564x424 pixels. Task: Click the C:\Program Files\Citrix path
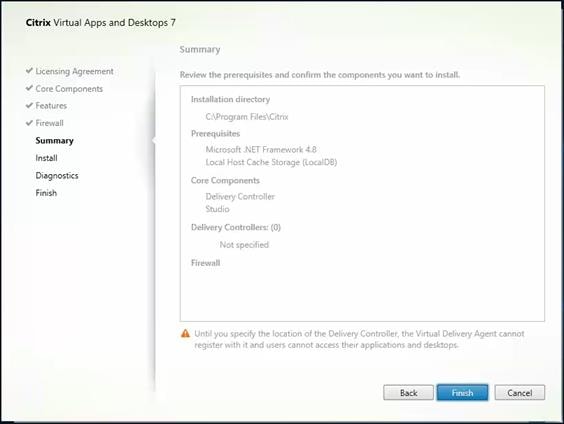(247, 117)
